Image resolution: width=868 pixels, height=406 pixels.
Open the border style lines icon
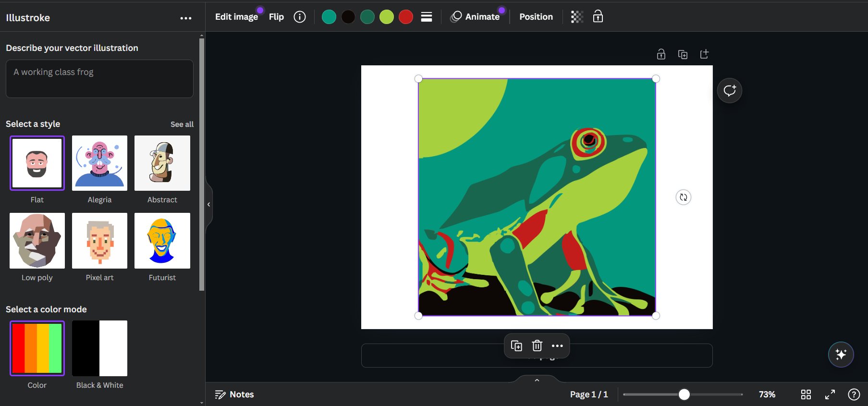(427, 17)
